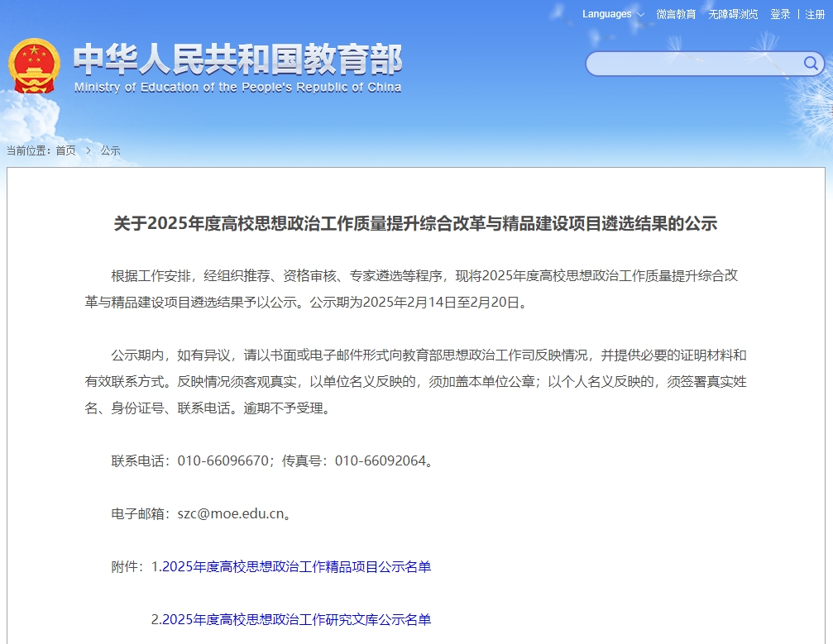Click the 注册 register link
This screenshot has height=644, width=833.
click(815, 14)
